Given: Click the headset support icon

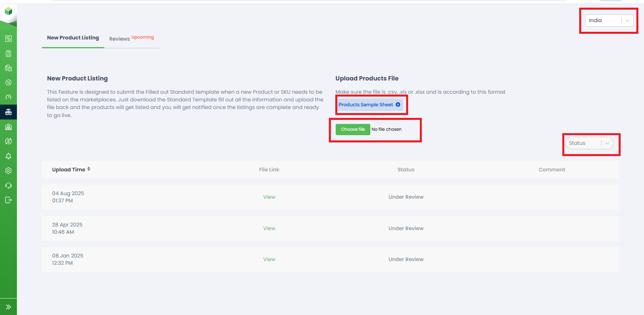Looking at the screenshot, I should point(8,185).
